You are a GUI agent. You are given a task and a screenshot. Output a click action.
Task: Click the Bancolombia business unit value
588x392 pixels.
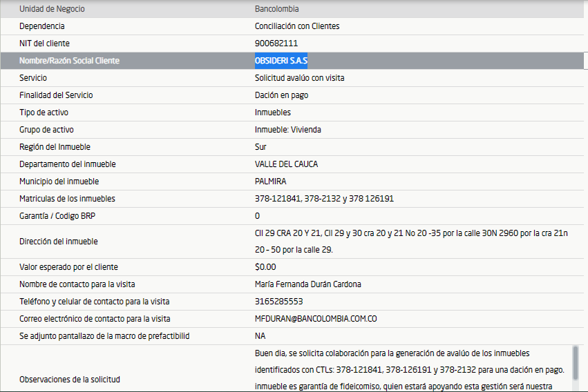click(x=276, y=9)
